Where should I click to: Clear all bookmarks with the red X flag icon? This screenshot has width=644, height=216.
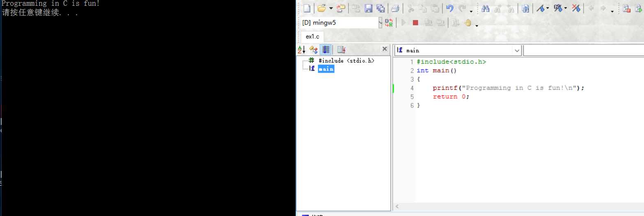click(x=576, y=8)
